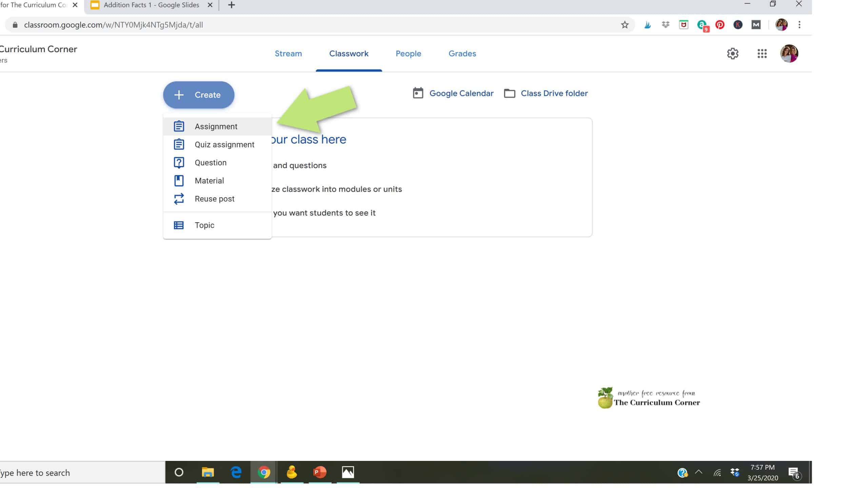
Task: Click the Create button
Action: click(199, 95)
